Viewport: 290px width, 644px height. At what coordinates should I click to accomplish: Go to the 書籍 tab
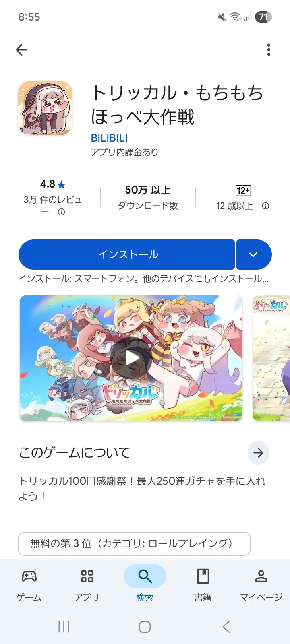pyautogui.click(x=203, y=586)
